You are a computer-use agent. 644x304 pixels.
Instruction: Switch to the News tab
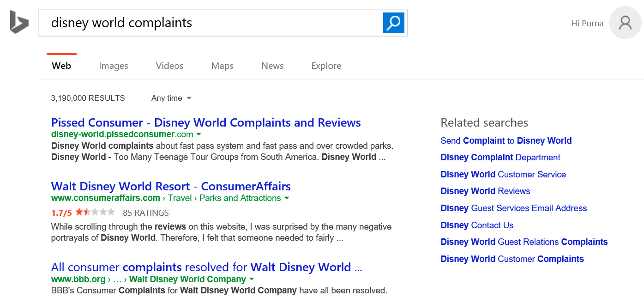272,66
